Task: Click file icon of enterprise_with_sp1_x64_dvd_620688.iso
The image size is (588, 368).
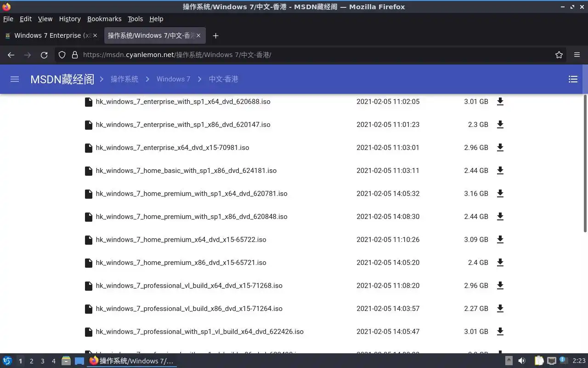Action: (89, 102)
